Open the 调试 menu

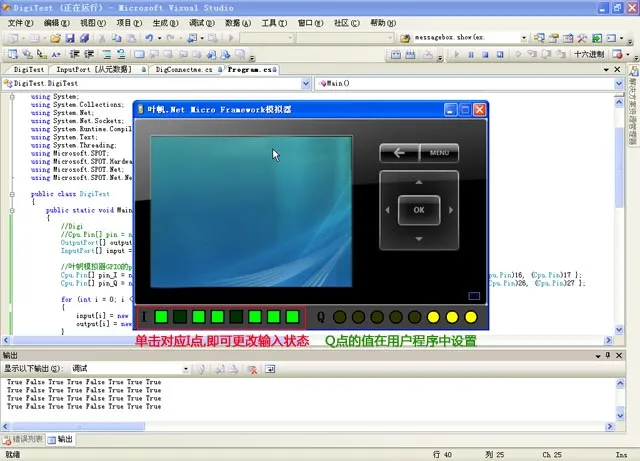click(202, 23)
